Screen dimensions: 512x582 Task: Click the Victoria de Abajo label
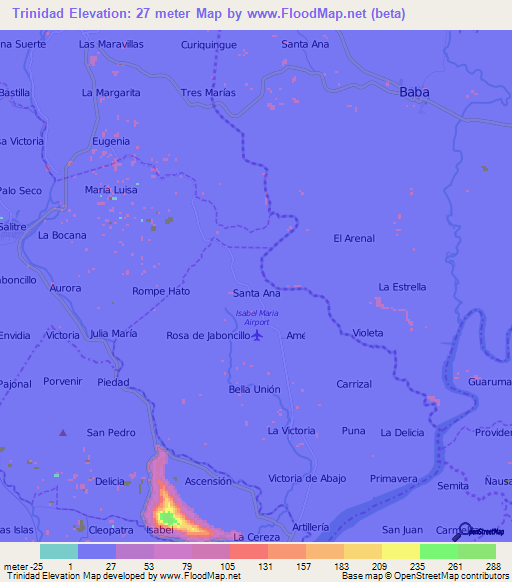pos(307,478)
